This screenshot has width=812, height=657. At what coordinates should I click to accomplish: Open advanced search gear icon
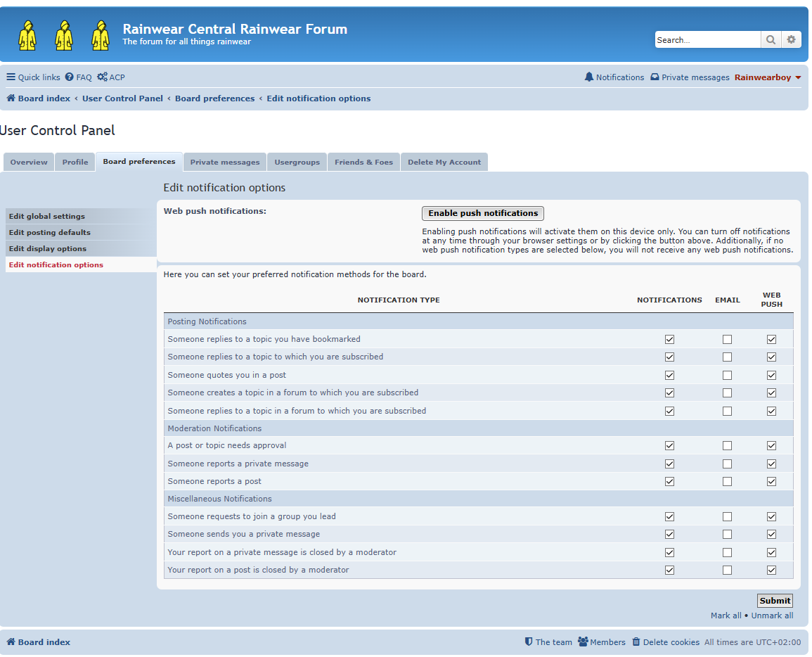[x=791, y=40]
